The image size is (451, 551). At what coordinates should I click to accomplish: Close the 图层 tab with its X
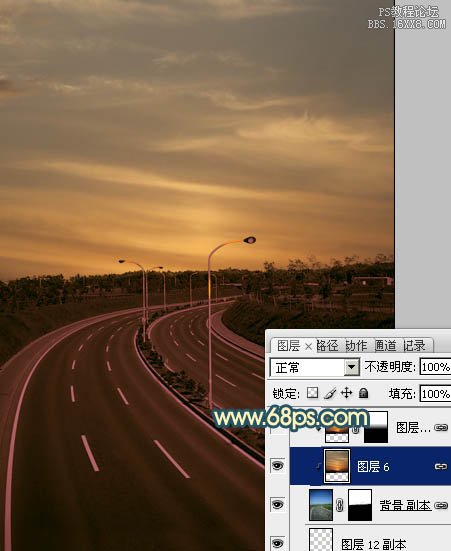tap(308, 347)
